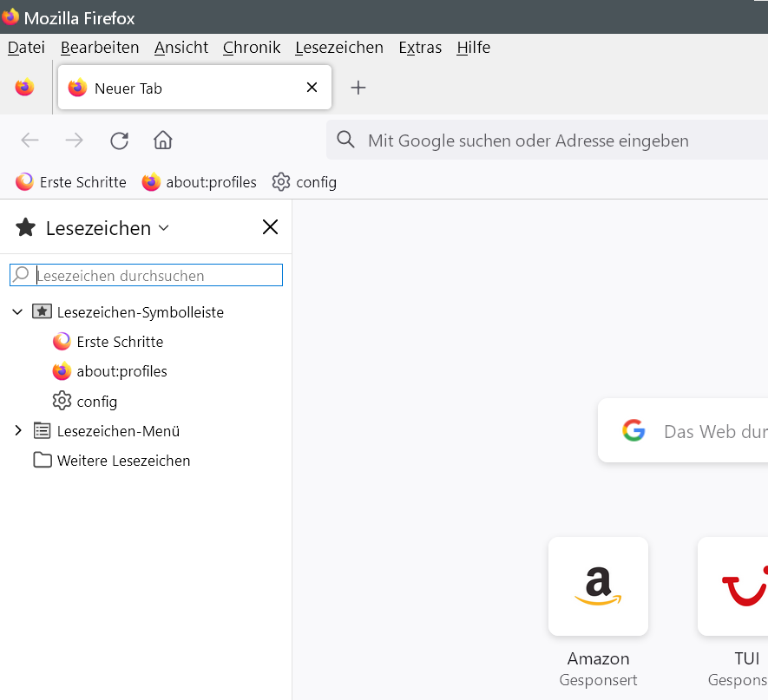The width and height of the screenshot is (768, 700).
Task: Open about:profiles in the sidebar tree
Action: pyautogui.click(x=121, y=371)
